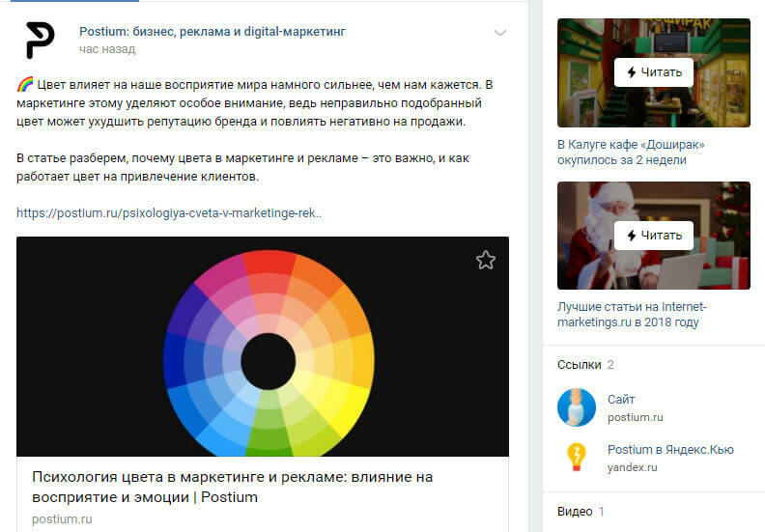This screenshot has width=765, height=532.
Task: Open article title 'Психология цвета в маркетинге'
Action: [x=232, y=487]
